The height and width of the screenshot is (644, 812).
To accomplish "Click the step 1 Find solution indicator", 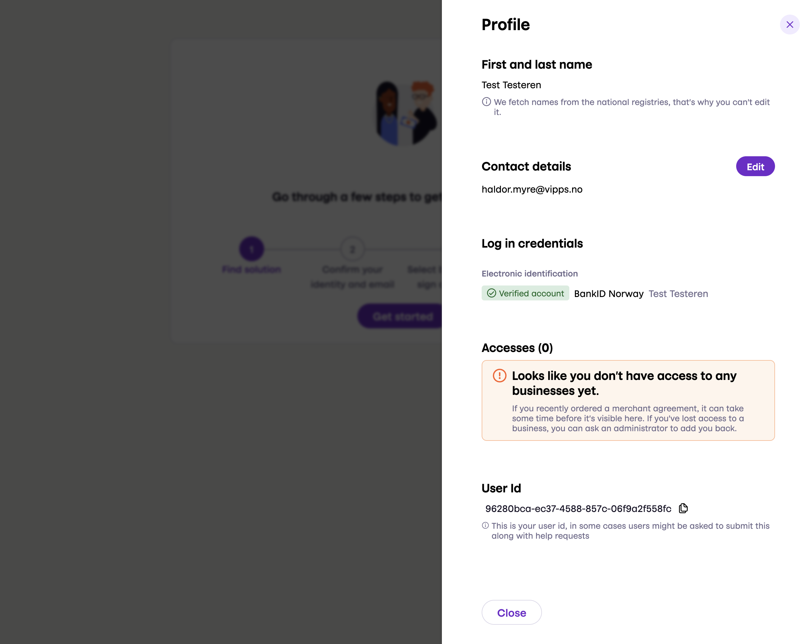I will [251, 249].
